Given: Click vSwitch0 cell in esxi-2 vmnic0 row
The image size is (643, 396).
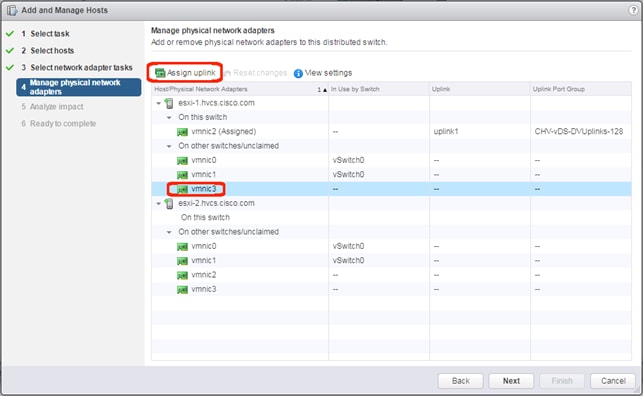Looking at the screenshot, I should [348, 246].
